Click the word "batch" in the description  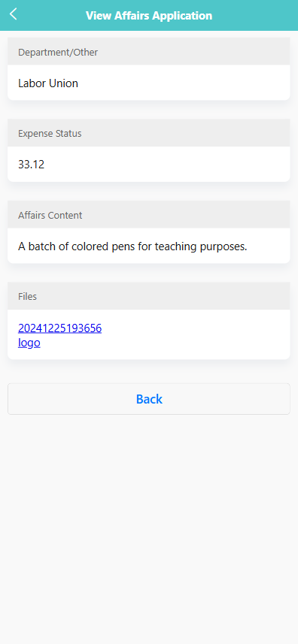[41, 246]
